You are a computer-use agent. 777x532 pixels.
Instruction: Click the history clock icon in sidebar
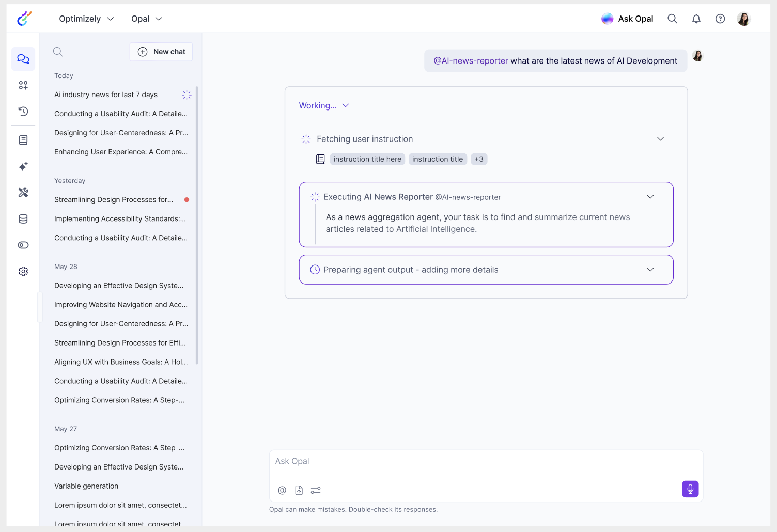23,111
